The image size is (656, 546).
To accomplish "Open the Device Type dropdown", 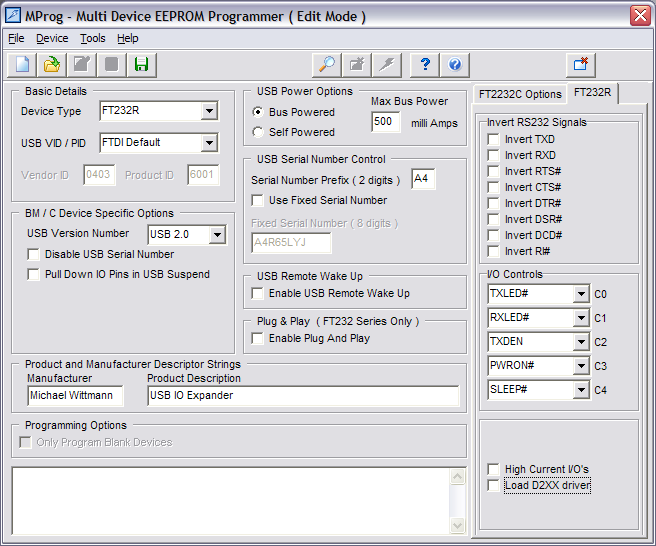I will click(209, 111).
